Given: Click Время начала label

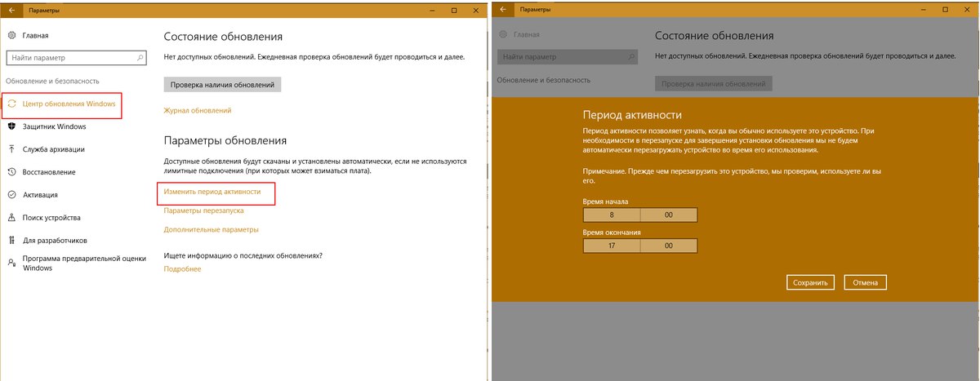Looking at the screenshot, I should [606, 201].
